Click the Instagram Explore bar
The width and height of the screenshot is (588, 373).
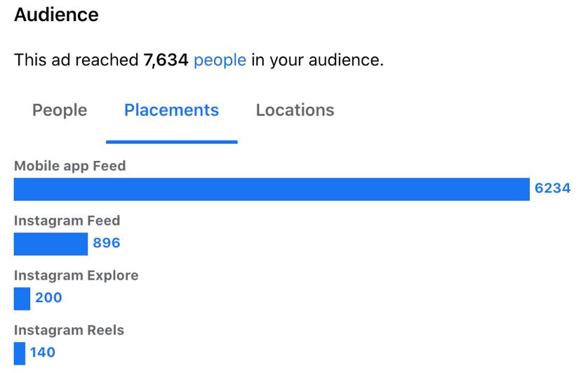pos(22,298)
